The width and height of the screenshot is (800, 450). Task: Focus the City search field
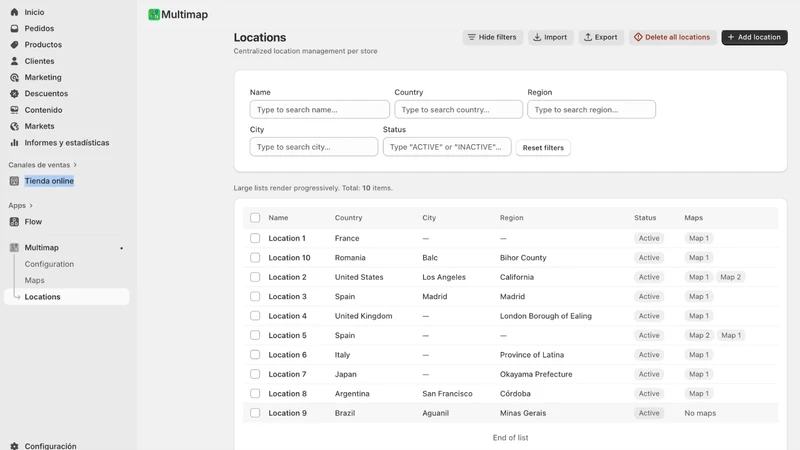point(314,147)
